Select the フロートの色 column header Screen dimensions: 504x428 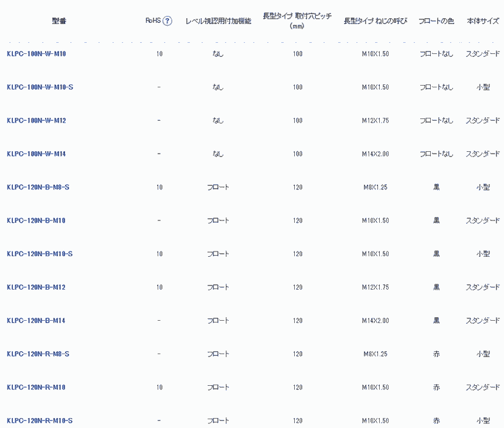pyautogui.click(x=436, y=21)
